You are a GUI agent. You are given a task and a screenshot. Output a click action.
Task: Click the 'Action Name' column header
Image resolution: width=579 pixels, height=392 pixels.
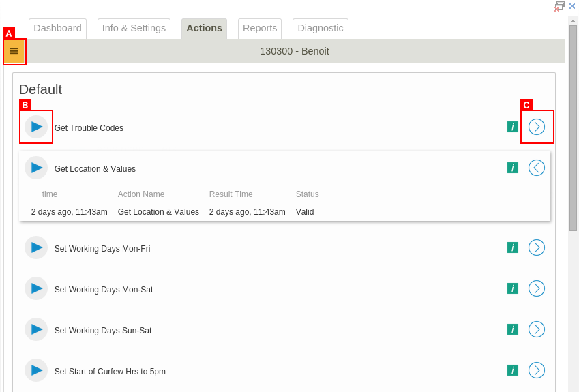click(141, 194)
